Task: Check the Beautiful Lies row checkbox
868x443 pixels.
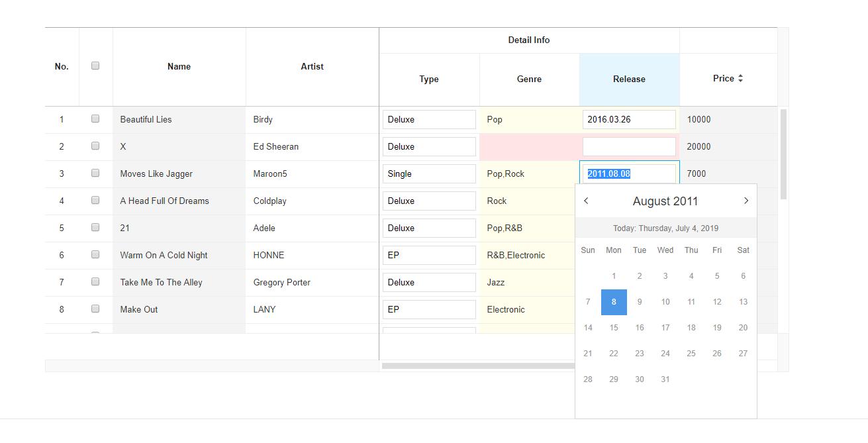Action: [95, 119]
